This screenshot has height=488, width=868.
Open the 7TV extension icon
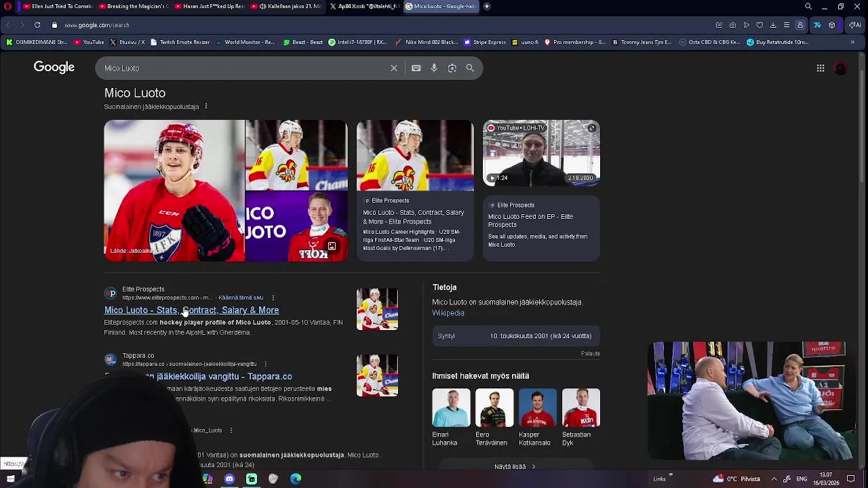pos(817,25)
